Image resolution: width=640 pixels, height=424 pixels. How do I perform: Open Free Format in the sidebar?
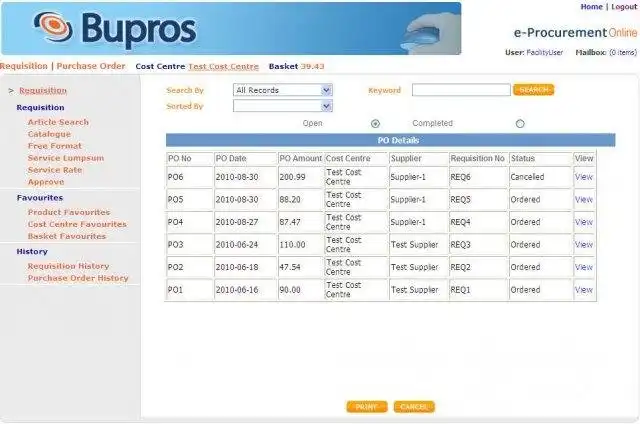click(x=55, y=146)
